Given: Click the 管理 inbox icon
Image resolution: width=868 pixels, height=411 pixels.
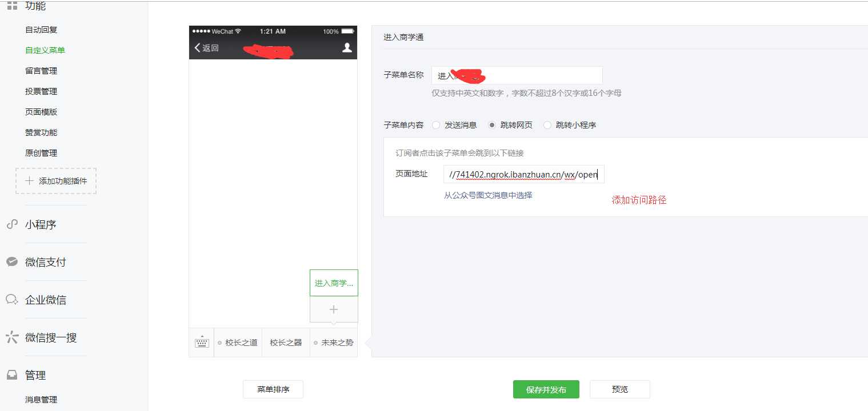Looking at the screenshot, I should coord(12,375).
